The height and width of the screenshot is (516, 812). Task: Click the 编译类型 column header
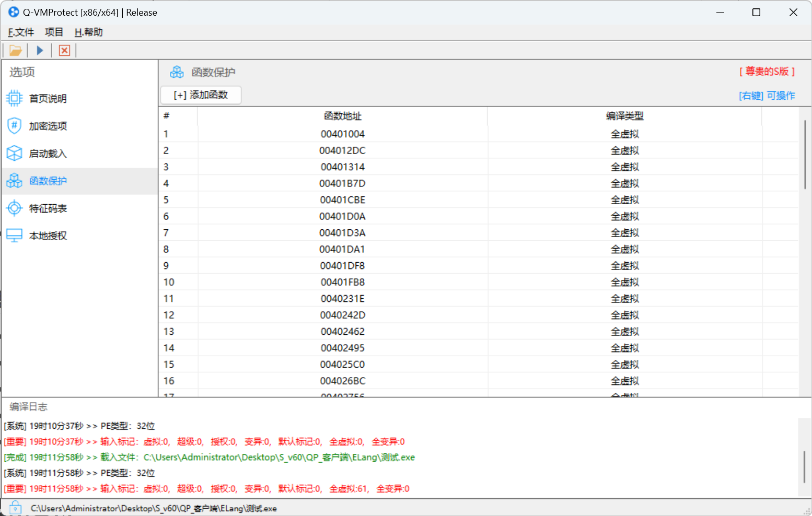(x=624, y=116)
